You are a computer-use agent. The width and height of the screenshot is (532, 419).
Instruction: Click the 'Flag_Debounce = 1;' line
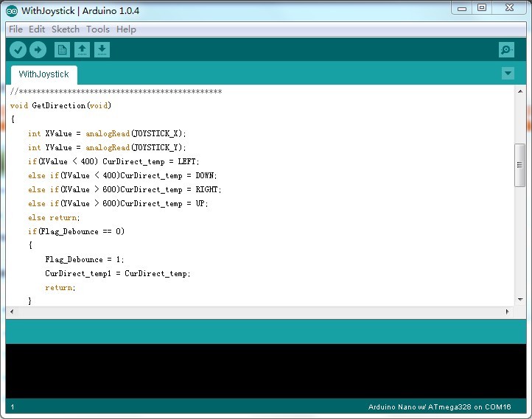click(85, 260)
